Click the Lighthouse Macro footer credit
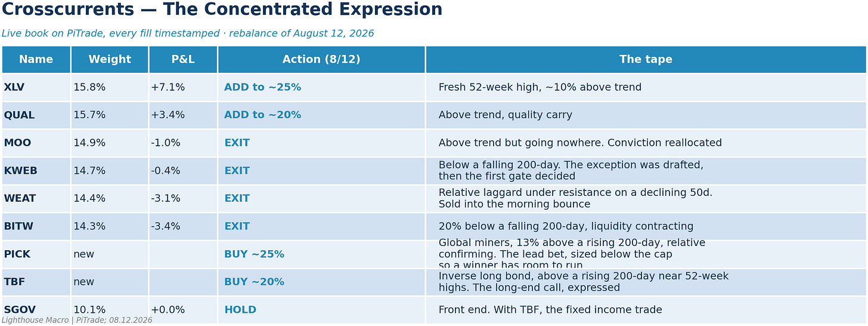The height and width of the screenshot is (326, 868). 77,321
